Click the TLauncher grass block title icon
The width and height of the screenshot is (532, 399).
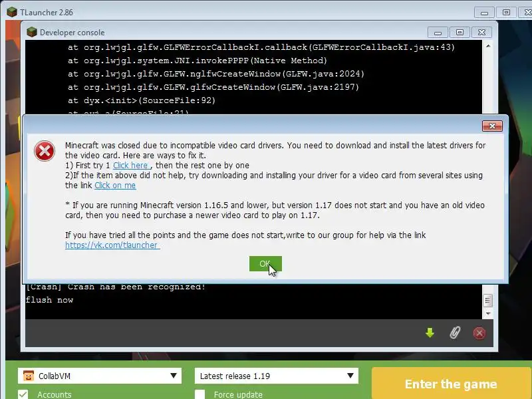point(12,12)
